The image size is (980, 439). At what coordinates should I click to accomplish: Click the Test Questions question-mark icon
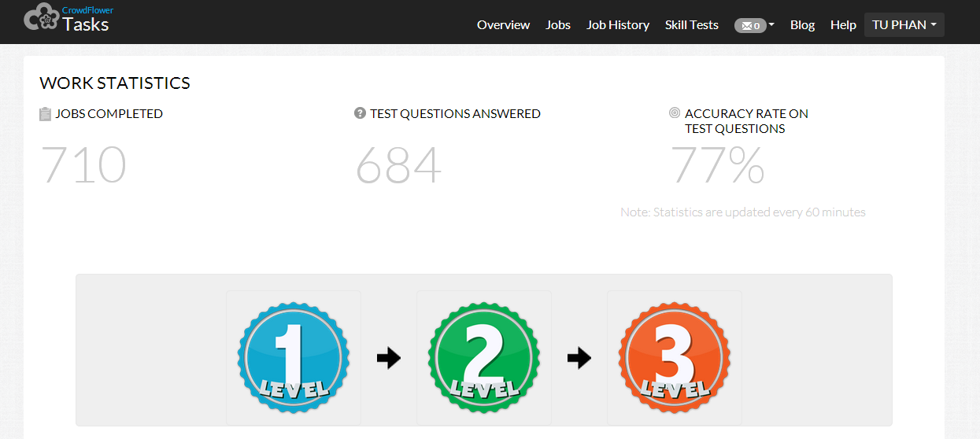click(x=361, y=113)
